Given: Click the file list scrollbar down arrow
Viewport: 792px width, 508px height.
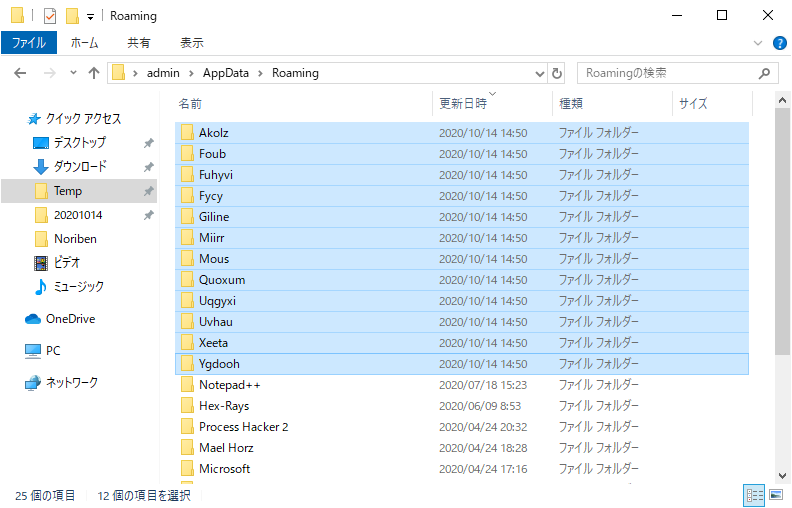Looking at the screenshot, I should click(782, 475).
